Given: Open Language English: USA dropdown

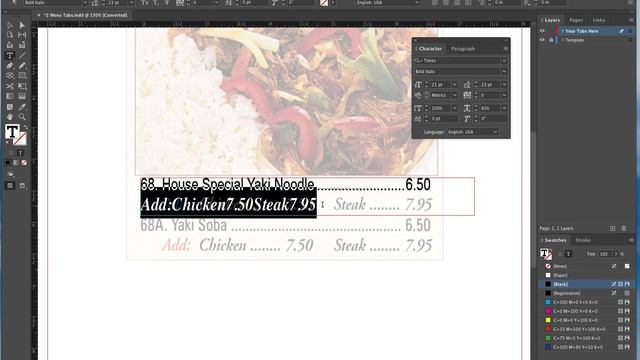Looking at the screenshot, I should pos(473,132).
